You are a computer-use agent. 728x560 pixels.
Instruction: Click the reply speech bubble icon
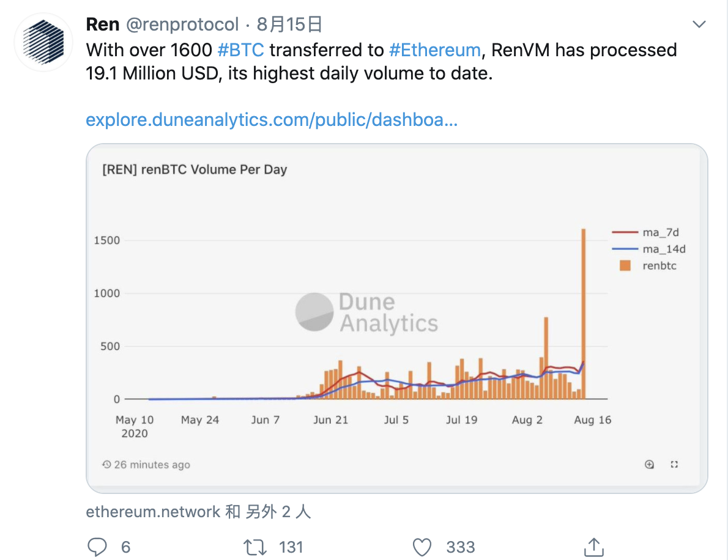coord(97,547)
